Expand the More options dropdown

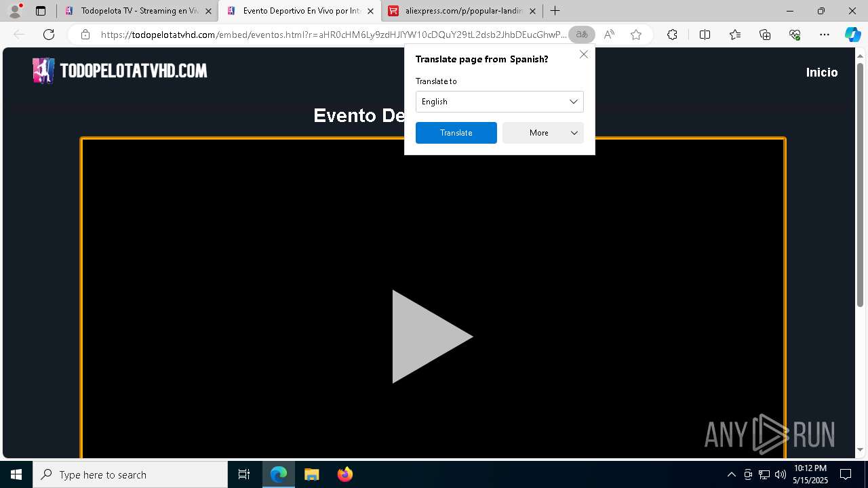543,133
